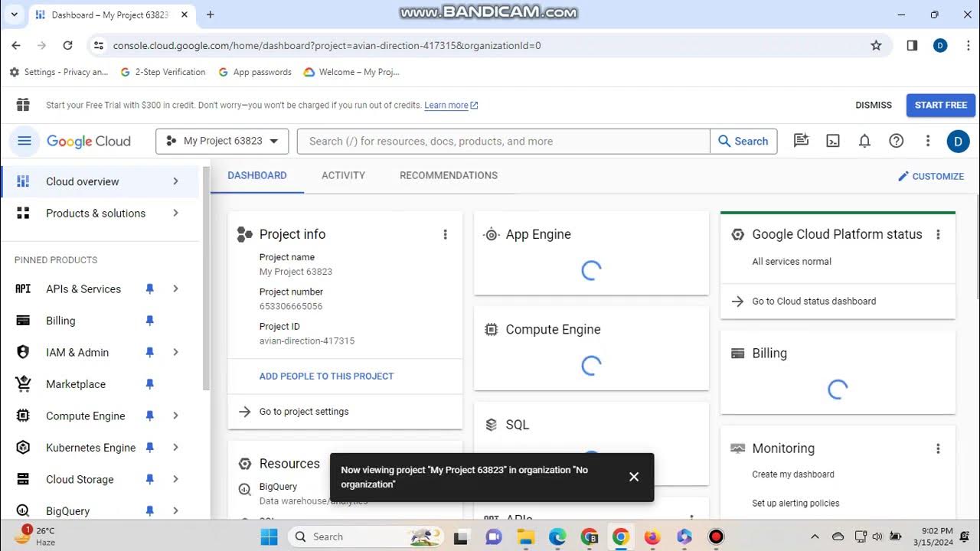Show hidden system tray icons
Viewport: 980px width, 551px height.
[815, 536]
